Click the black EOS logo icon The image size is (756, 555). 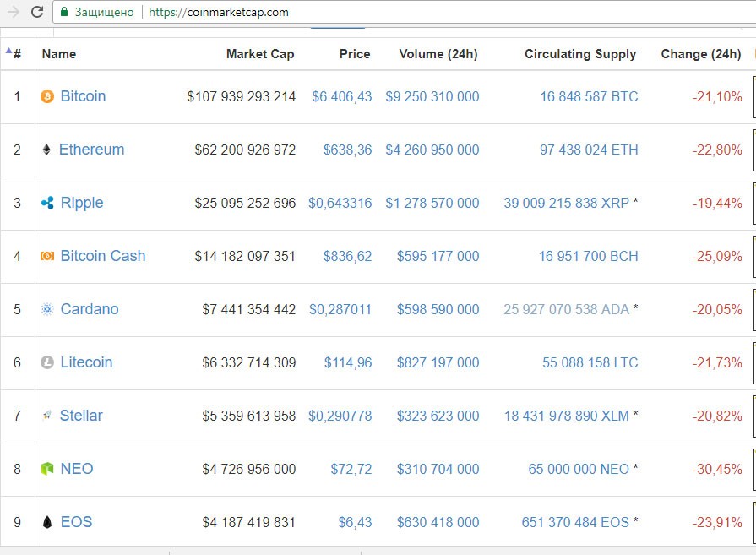(47, 522)
